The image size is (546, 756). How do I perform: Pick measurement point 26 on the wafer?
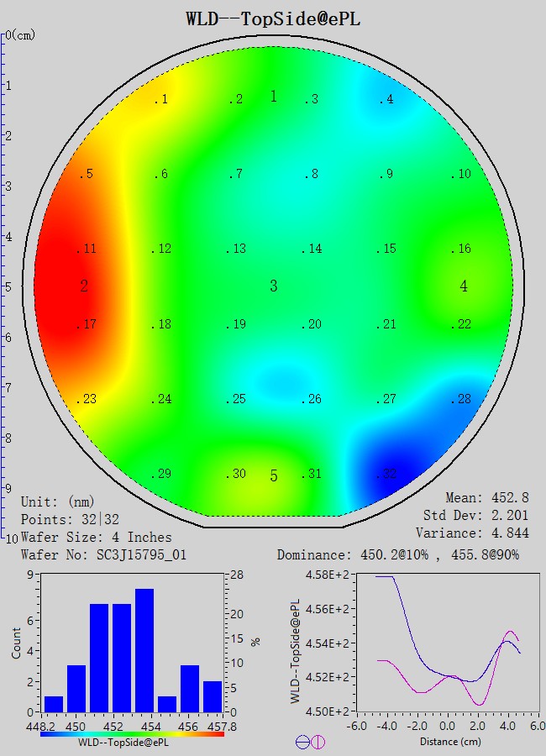click(312, 399)
